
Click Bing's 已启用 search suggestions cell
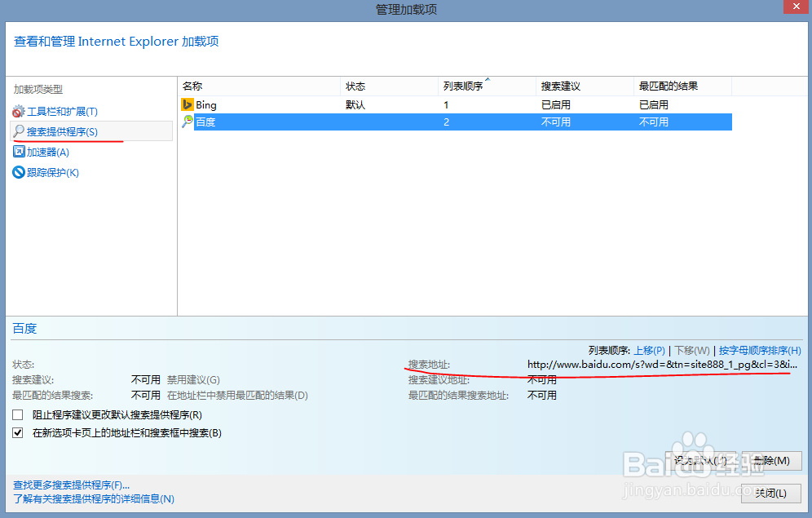pos(556,104)
